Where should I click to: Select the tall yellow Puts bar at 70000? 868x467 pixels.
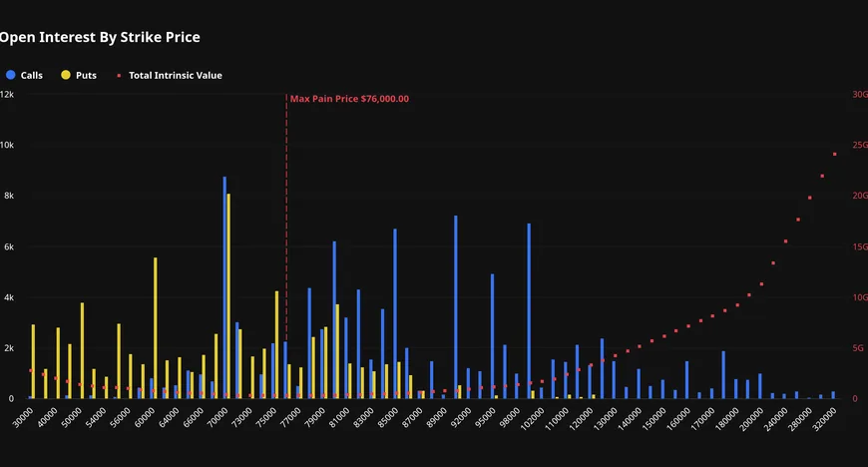(228, 295)
